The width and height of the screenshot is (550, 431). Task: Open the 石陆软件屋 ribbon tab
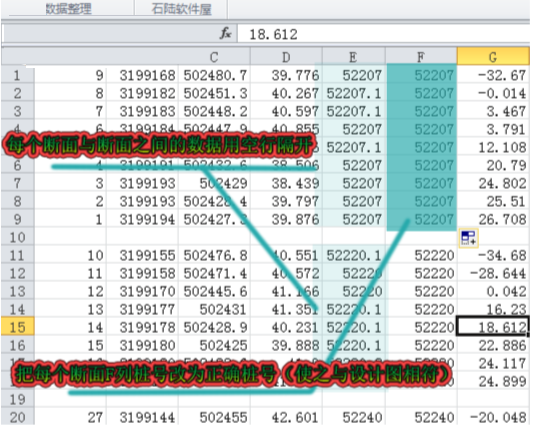181,8
